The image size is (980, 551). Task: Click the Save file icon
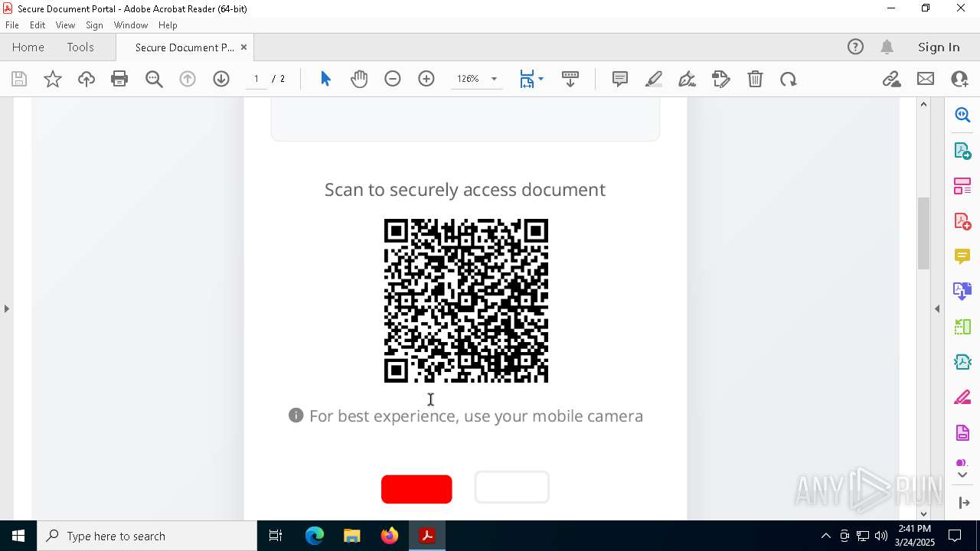pyautogui.click(x=19, y=79)
